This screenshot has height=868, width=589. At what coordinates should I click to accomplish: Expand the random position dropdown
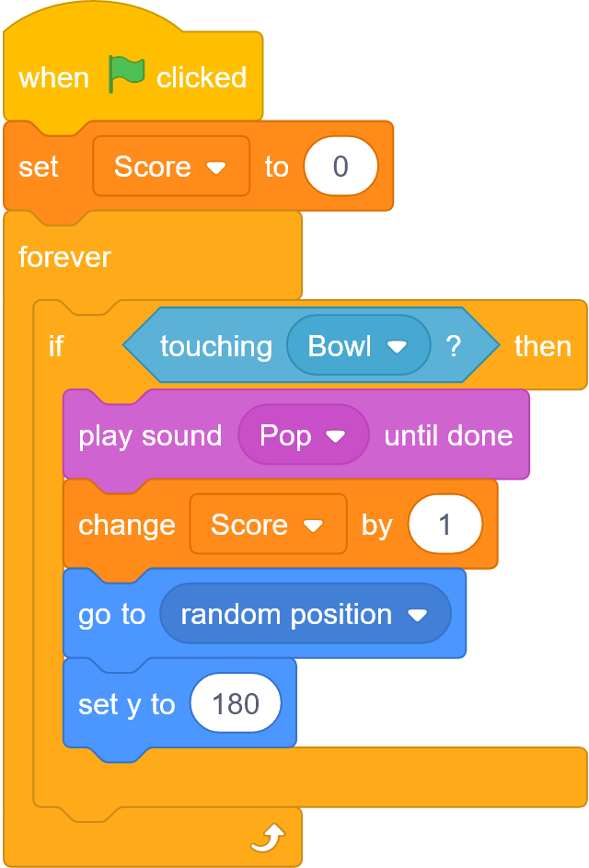click(x=306, y=614)
